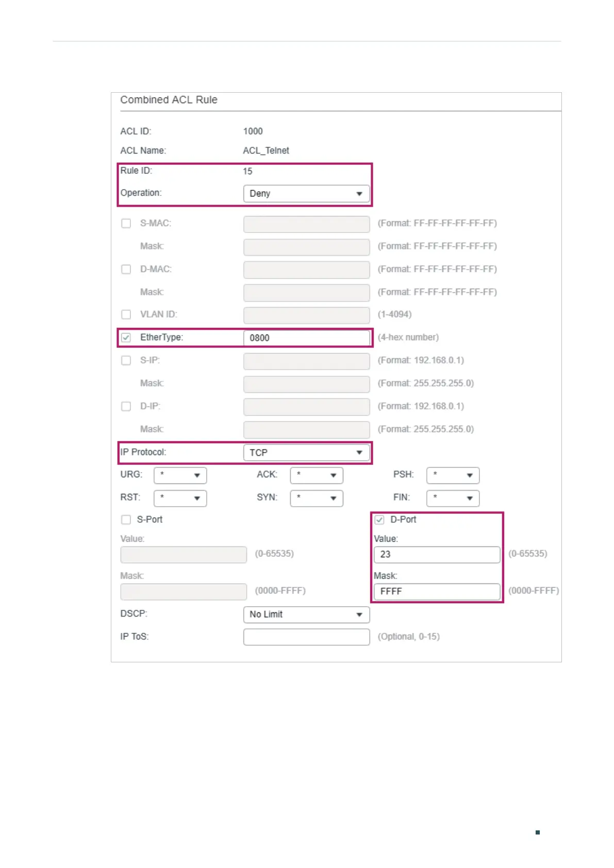
Task: Click the Rule ID value 15
Action: pos(247,171)
